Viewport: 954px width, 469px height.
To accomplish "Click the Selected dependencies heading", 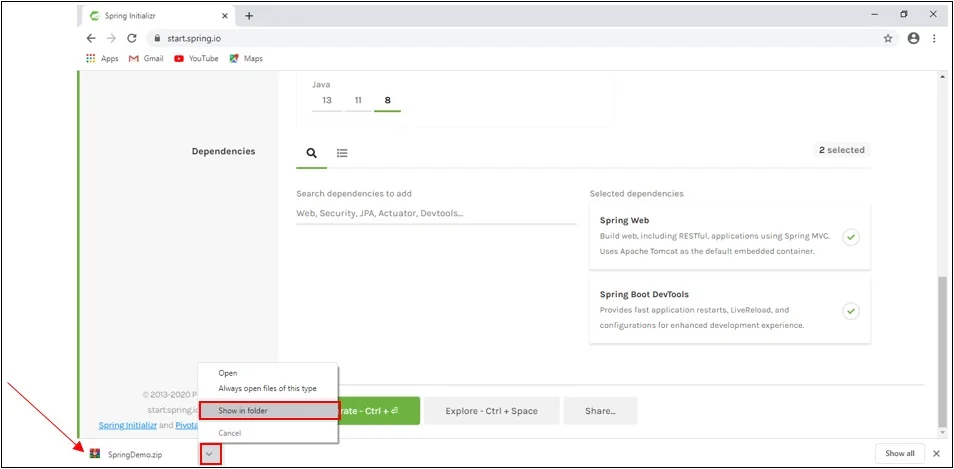I will tap(636, 193).
